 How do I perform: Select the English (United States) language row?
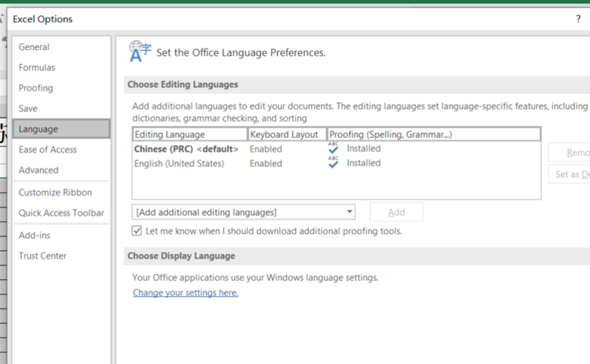(x=179, y=163)
